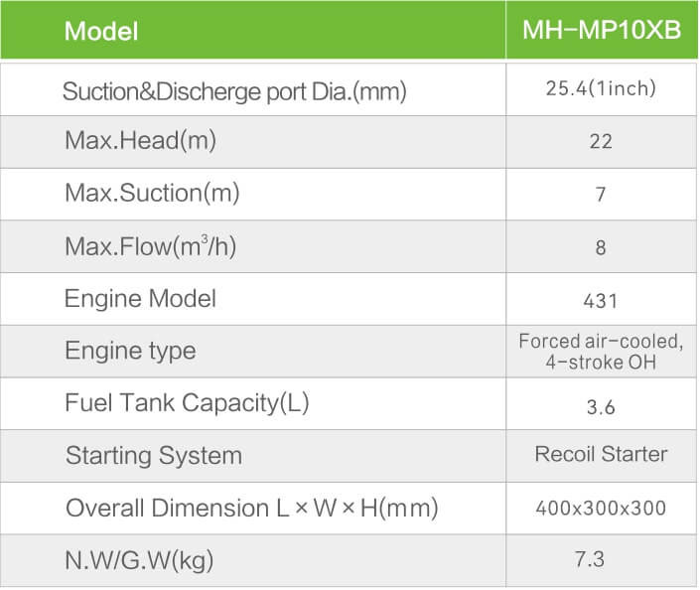This screenshot has height=590, width=700.
Task: Click the Suction&Discherge port Dia.(mm) label
Action: [x=234, y=92]
